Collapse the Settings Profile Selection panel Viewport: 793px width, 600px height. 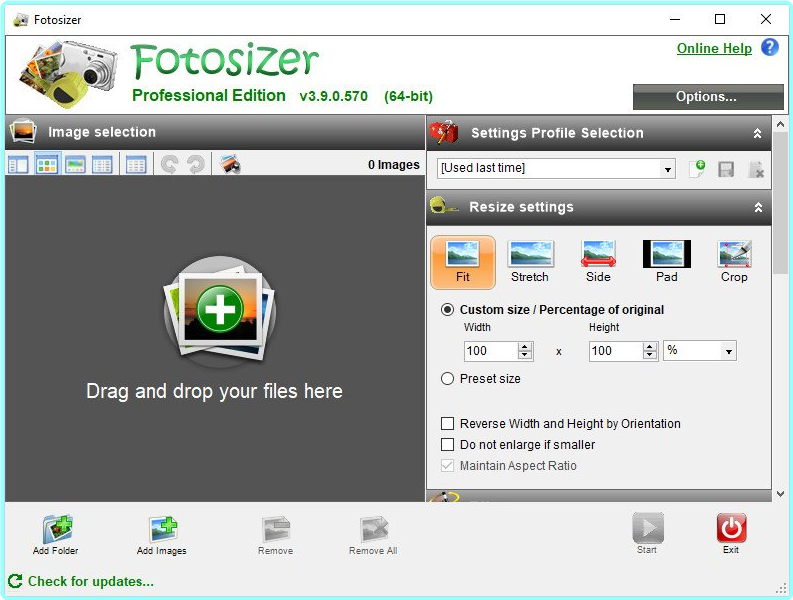click(758, 133)
